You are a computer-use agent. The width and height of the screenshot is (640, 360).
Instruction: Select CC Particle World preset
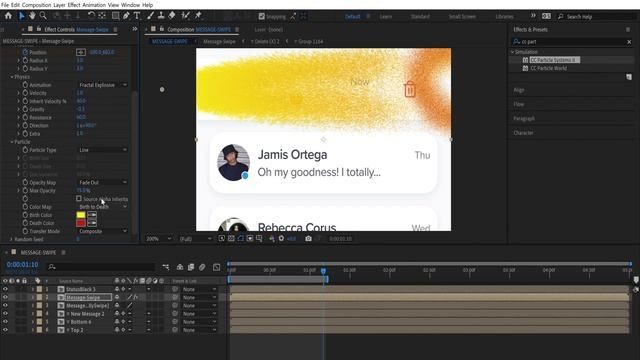pos(548,68)
